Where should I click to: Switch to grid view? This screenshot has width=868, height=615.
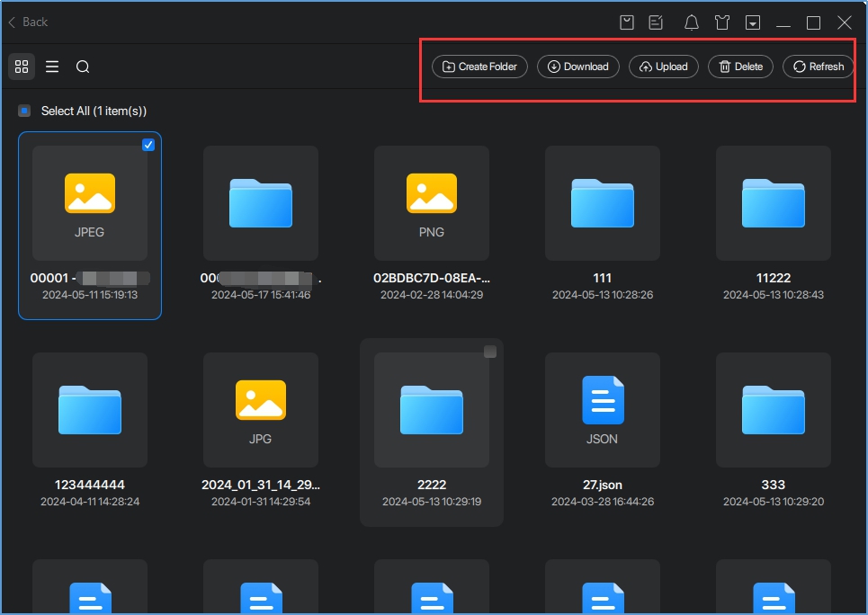tap(22, 67)
